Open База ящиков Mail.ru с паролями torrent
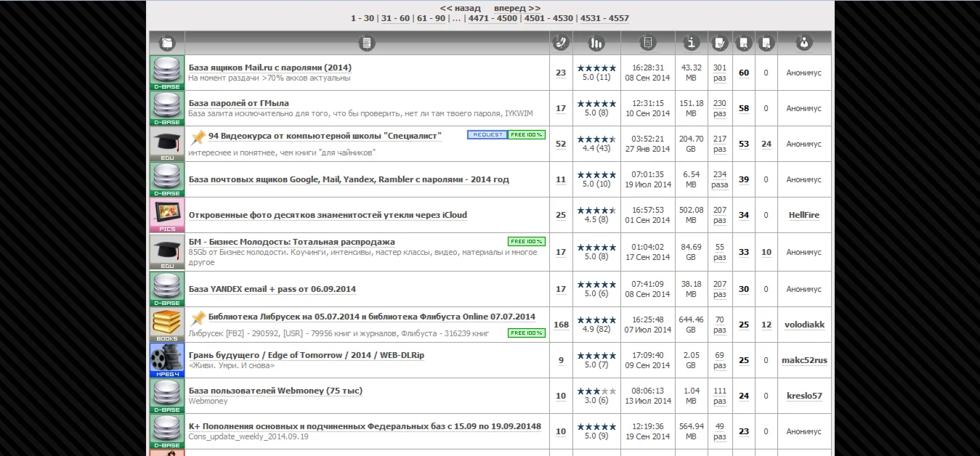This screenshot has height=456, width=980. pos(270,68)
